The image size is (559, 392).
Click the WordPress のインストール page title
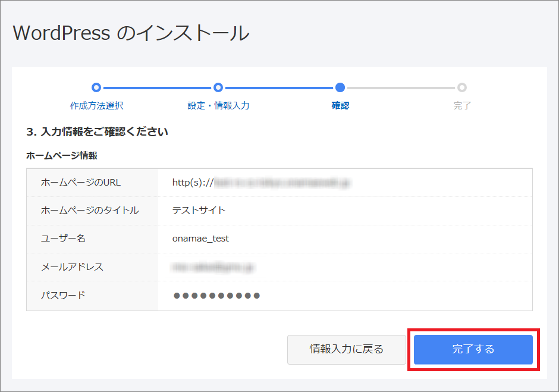click(131, 33)
